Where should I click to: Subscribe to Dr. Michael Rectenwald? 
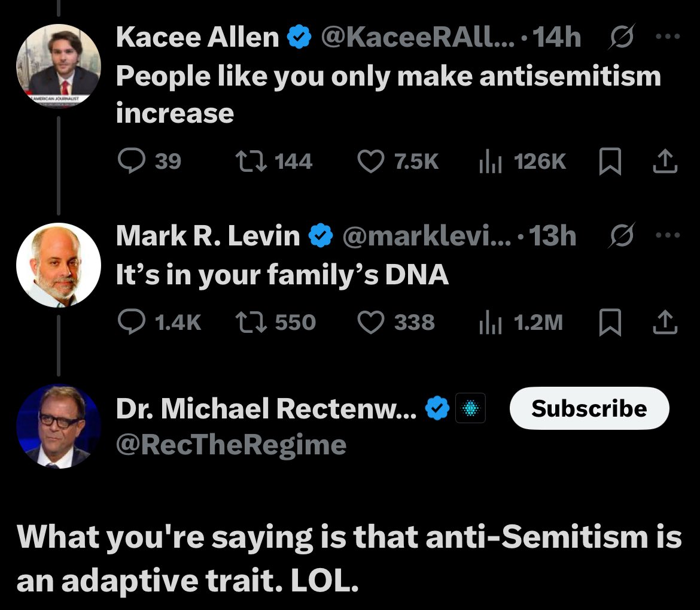tap(589, 408)
